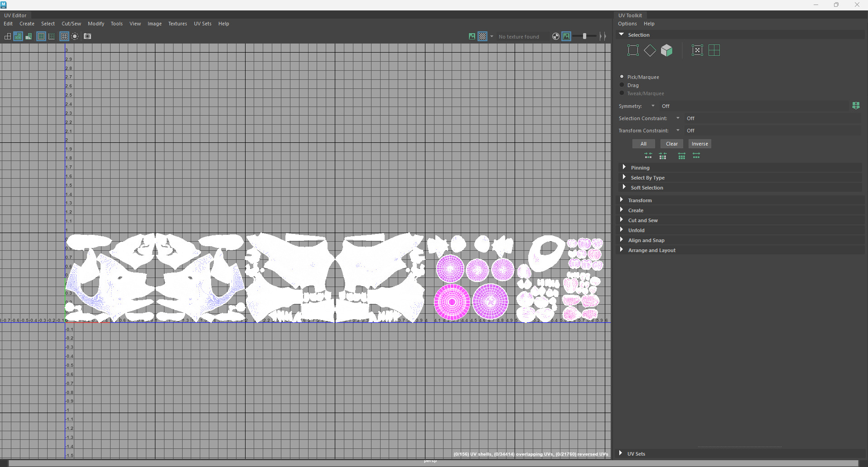The width and height of the screenshot is (868, 467).
Task: Choose the UV shell selection icon
Action: click(714, 50)
